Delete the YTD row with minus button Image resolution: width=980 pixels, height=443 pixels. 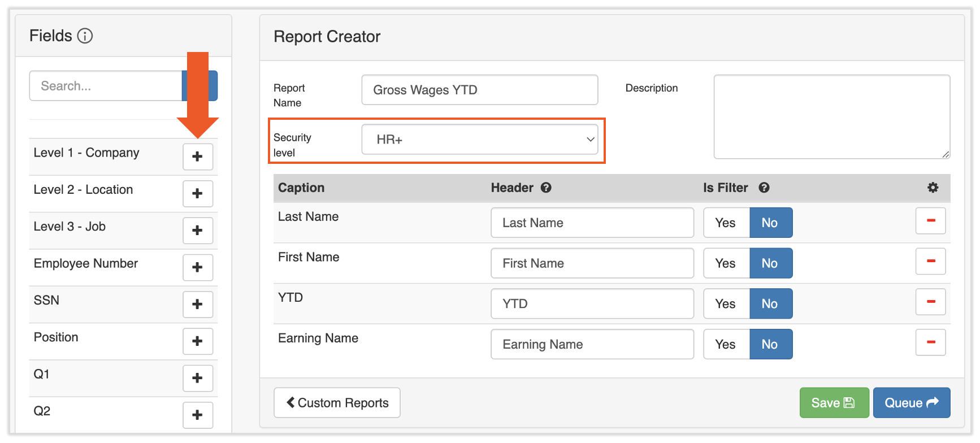[930, 302]
